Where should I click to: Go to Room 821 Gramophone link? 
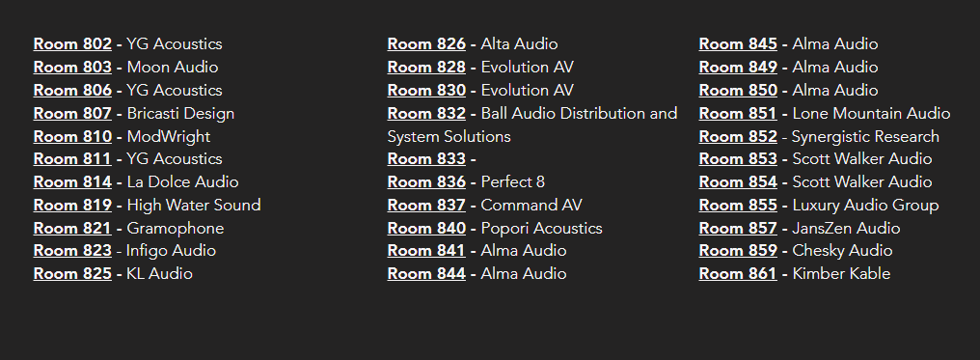tap(72, 229)
